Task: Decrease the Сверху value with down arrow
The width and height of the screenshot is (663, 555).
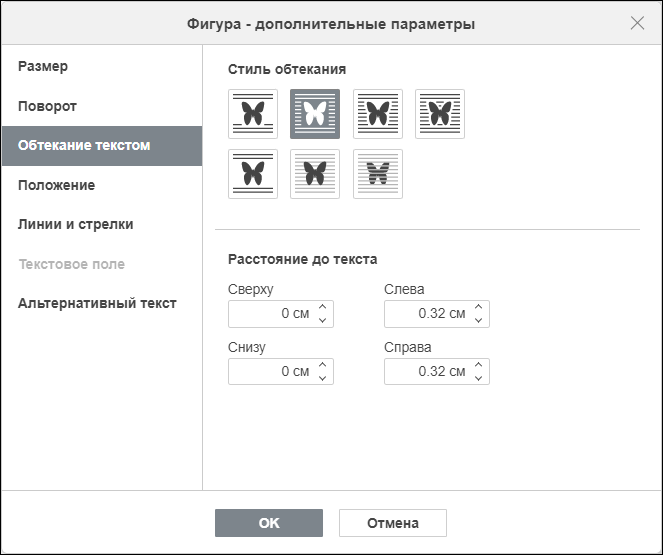Action: 323,320
